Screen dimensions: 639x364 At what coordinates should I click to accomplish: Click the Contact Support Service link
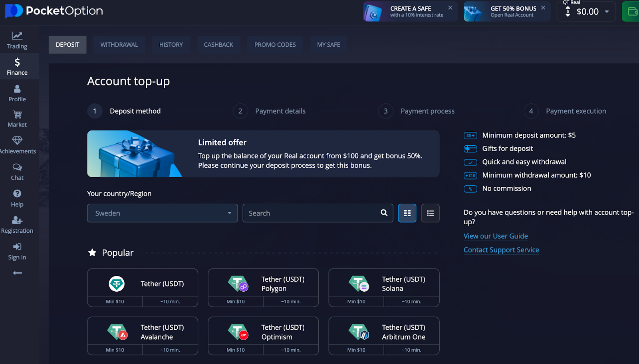click(x=501, y=250)
